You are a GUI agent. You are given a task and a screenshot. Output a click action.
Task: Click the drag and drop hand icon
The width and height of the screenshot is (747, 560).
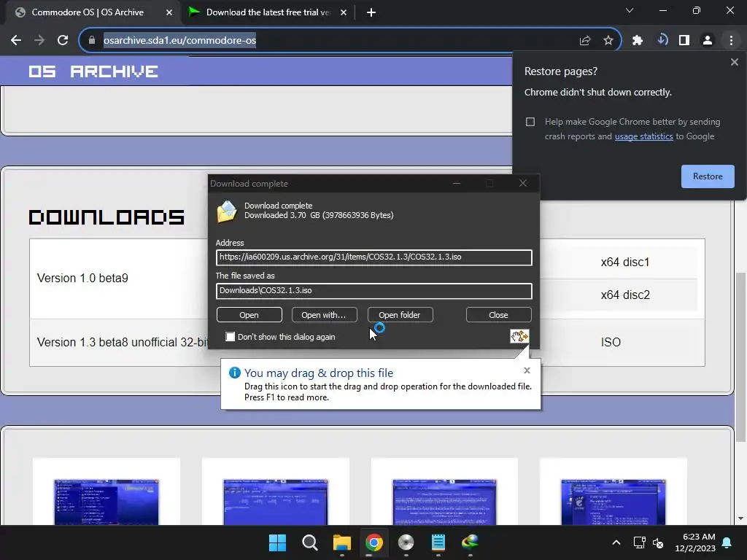pos(519,336)
